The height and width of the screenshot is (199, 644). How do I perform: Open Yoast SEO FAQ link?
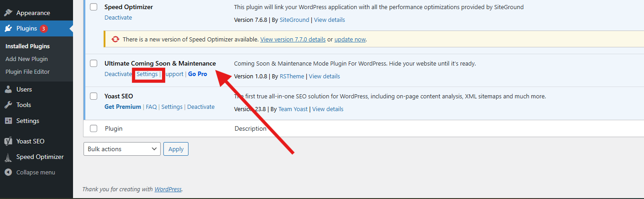tap(151, 107)
